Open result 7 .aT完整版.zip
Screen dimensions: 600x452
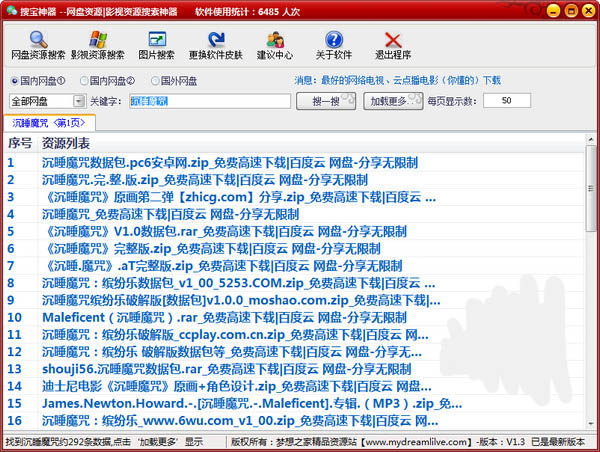[x=222, y=266]
